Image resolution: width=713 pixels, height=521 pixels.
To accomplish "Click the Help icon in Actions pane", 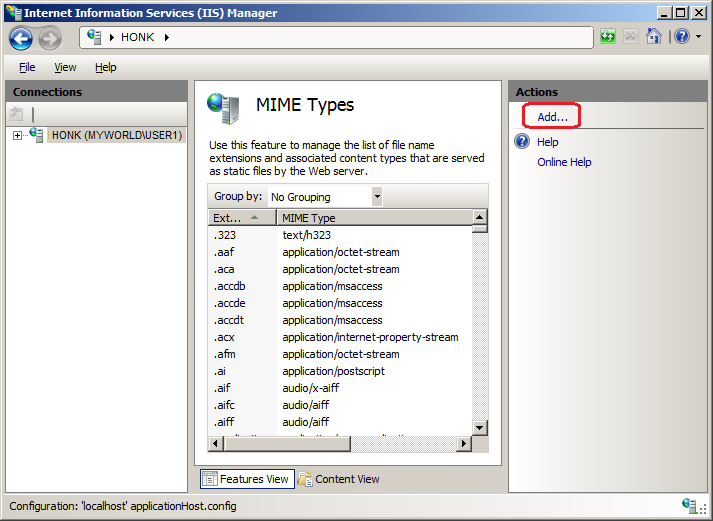I will [x=521, y=142].
